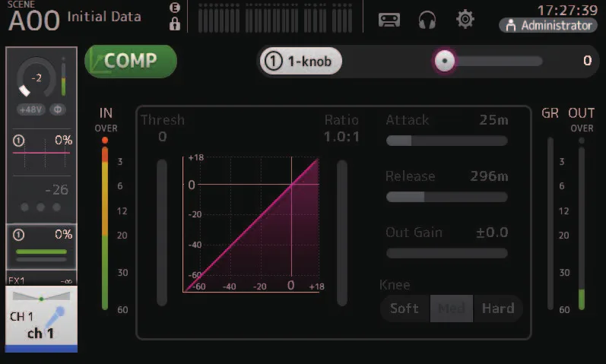Image resolution: width=606 pixels, height=364 pixels.
Task: Click the 1-knob value 0 readout
Action: coord(587,61)
